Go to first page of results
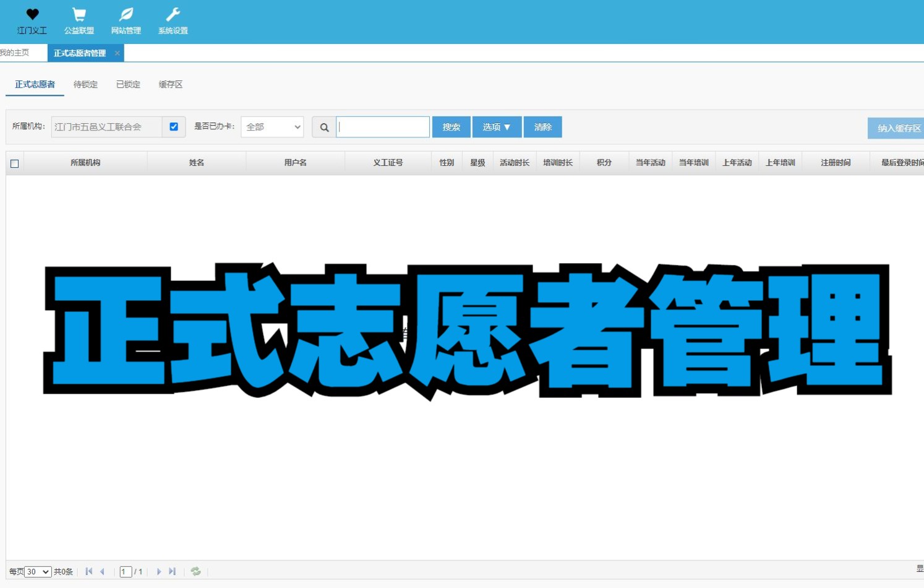 coord(89,571)
